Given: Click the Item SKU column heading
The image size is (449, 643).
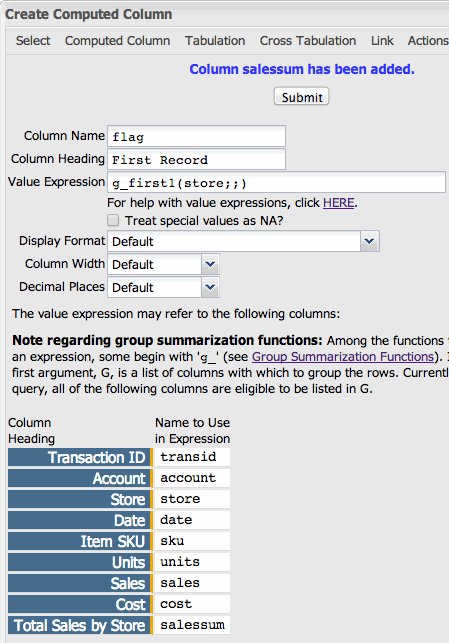Looking at the screenshot, I should [x=80, y=541].
